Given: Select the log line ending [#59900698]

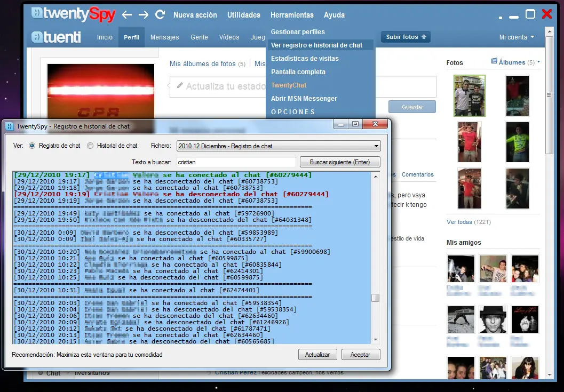Looking at the screenshot, I should [x=172, y=252].
